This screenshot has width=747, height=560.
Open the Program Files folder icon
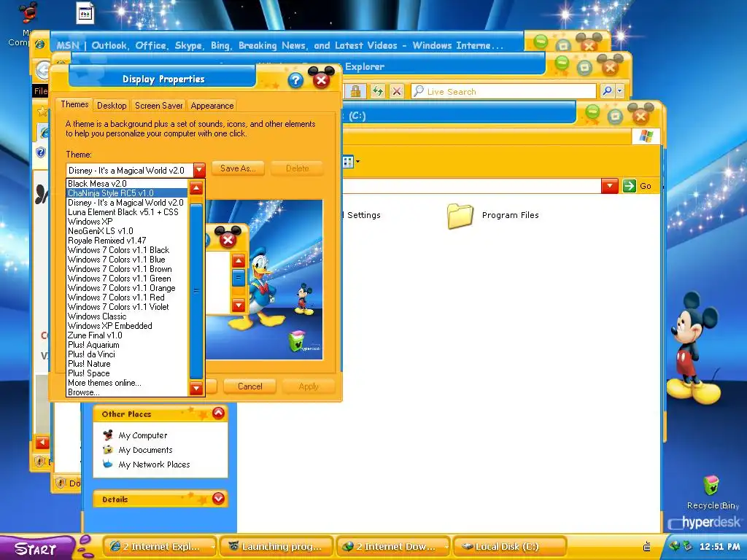point(460,216)
